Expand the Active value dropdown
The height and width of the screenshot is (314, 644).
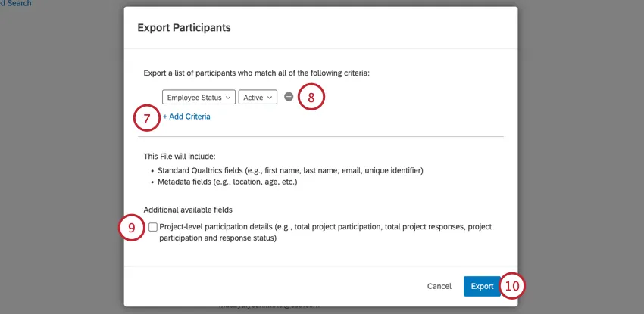(x=258, y=98)
